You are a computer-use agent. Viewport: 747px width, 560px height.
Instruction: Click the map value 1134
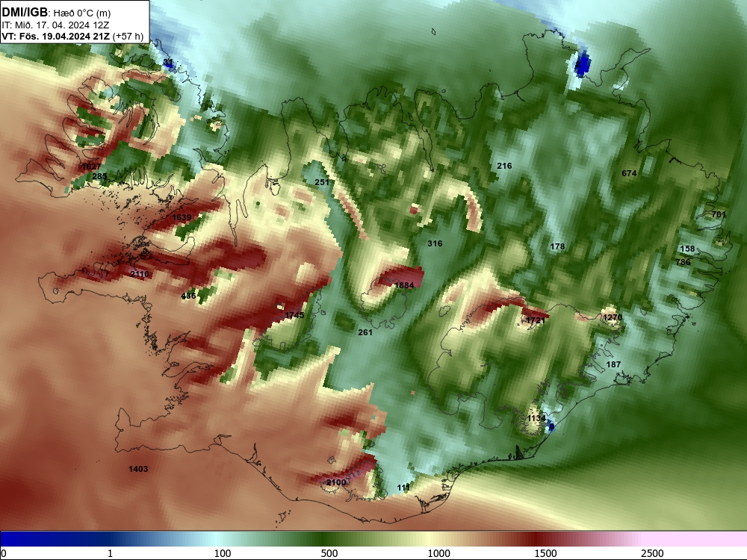(x=536, y=418)
